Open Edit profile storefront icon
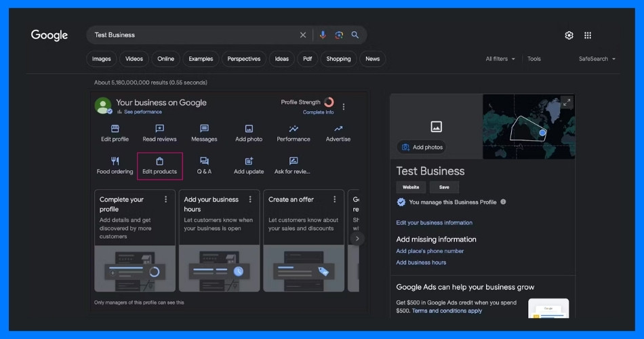The height and width of the screenshot is (339, 644). coord(115,129)
